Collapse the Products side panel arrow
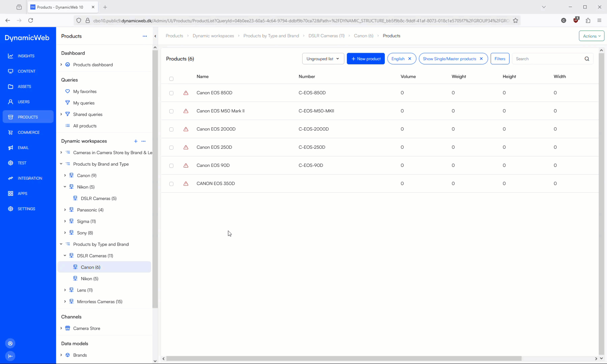 click(155, 36)
